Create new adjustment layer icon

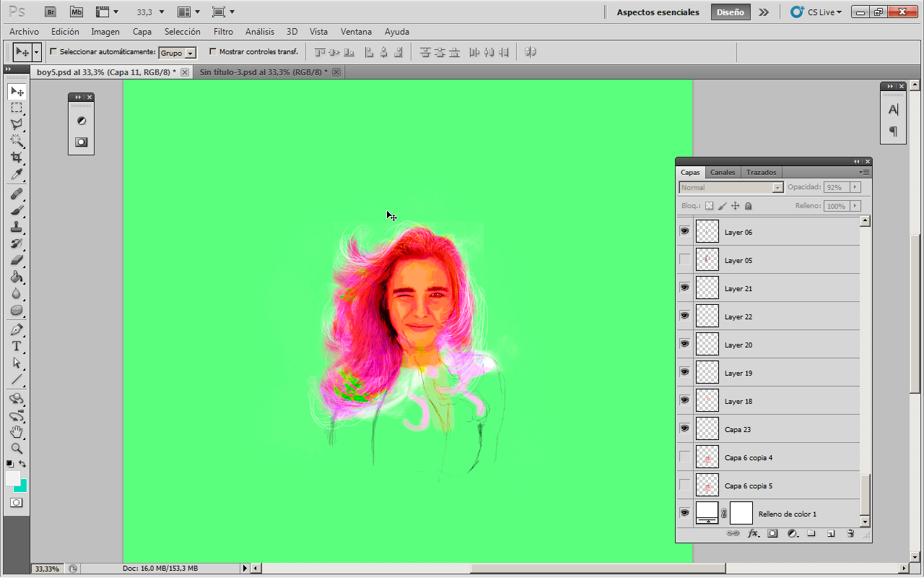(x=792, y=533)
